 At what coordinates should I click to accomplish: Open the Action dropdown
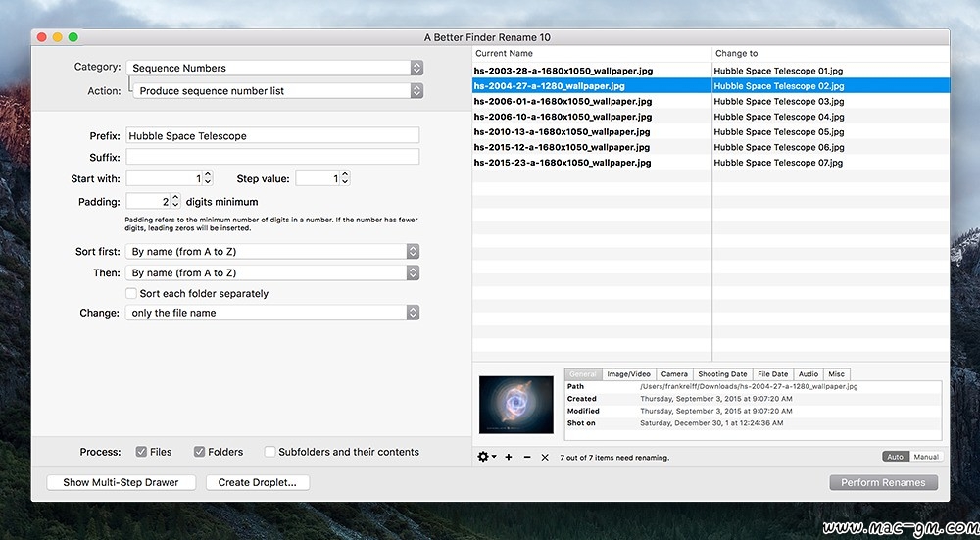278,90
